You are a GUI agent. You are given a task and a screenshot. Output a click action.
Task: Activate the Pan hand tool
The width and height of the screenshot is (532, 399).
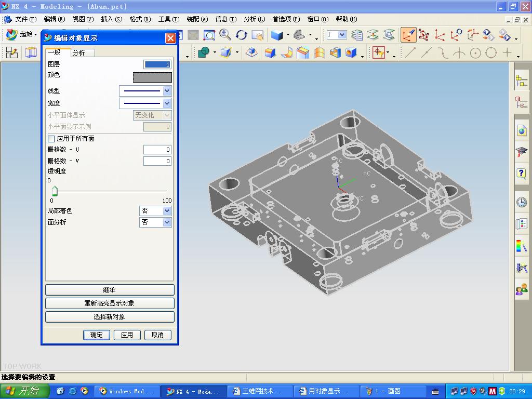click(258, 35)
